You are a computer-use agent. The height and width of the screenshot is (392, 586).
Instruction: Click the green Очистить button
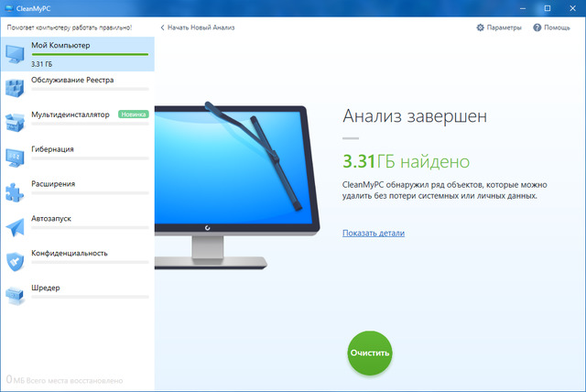click(x=370, y=353)
